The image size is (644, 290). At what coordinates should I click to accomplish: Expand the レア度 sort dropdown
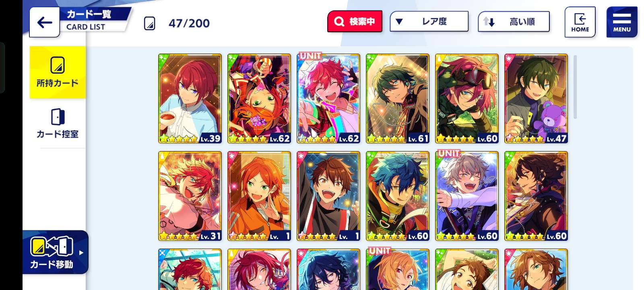pos(429,21)
